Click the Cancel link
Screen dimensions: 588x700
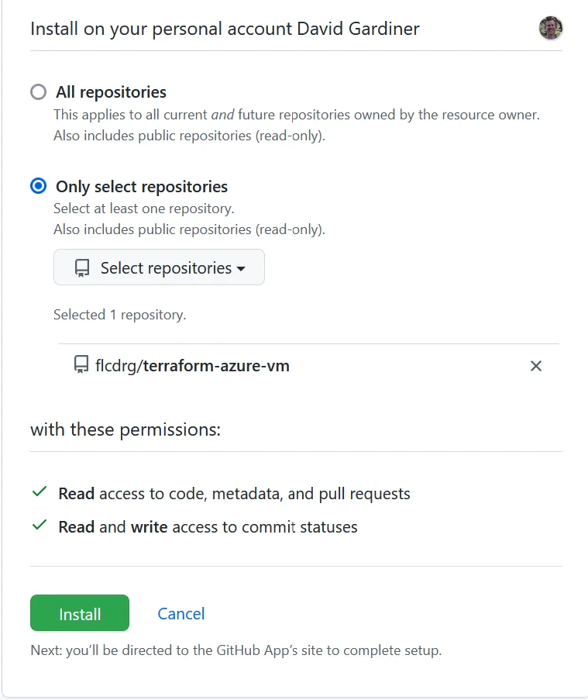tap(181, 614)
